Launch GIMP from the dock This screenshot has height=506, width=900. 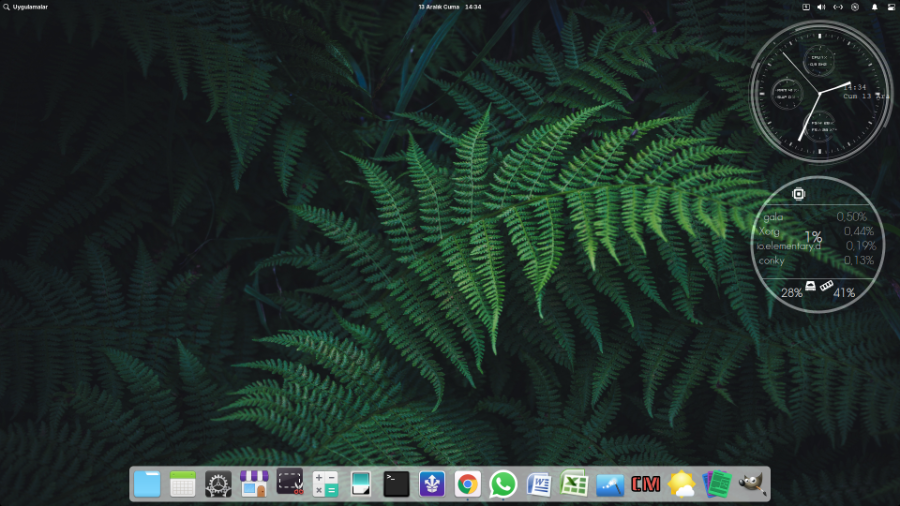(752, 484)
